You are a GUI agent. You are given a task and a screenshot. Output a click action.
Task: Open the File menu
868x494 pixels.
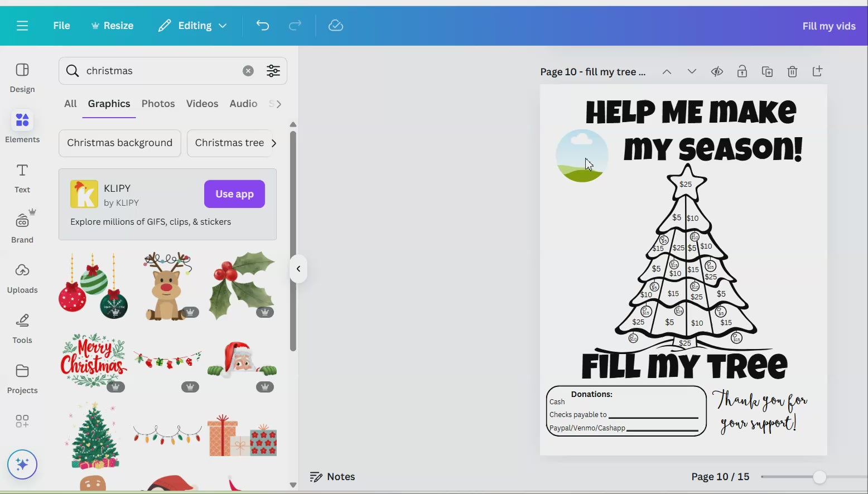tap(61, 26)
